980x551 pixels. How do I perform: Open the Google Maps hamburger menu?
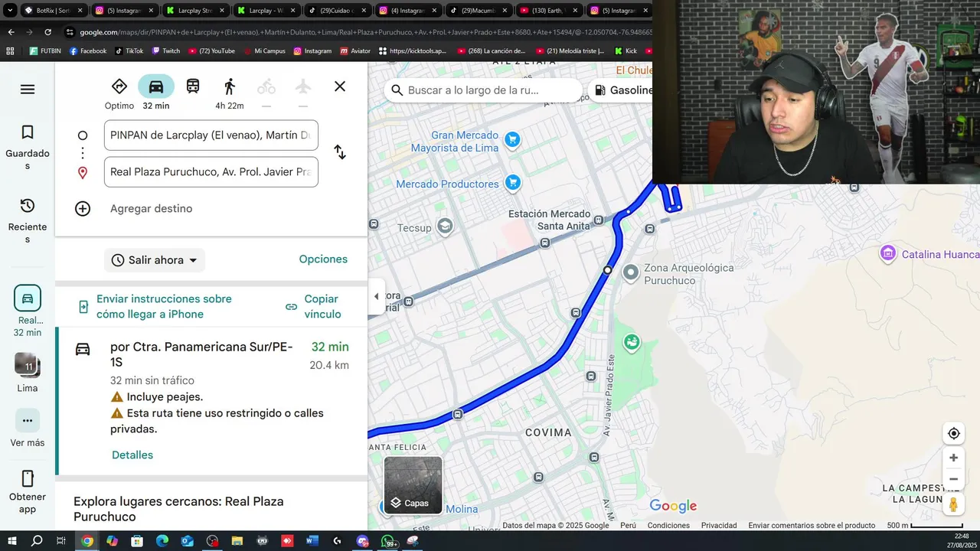click(28, 90)
